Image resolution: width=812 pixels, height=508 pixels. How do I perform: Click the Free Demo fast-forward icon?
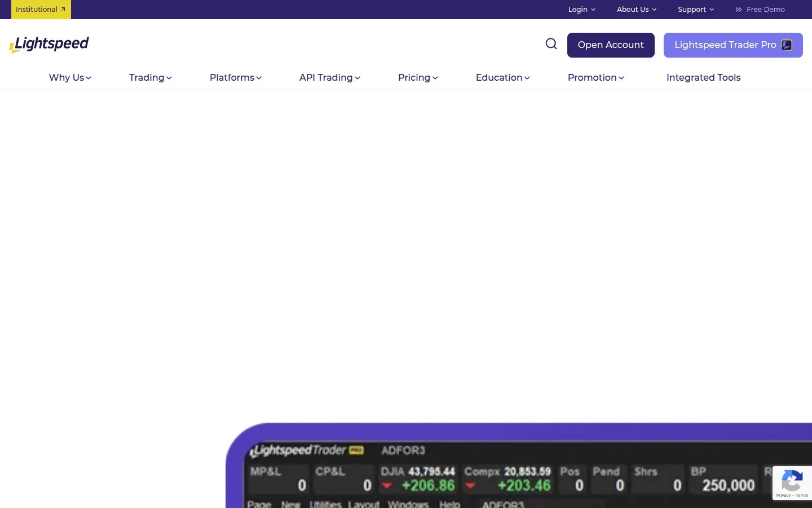click(739, 10)
